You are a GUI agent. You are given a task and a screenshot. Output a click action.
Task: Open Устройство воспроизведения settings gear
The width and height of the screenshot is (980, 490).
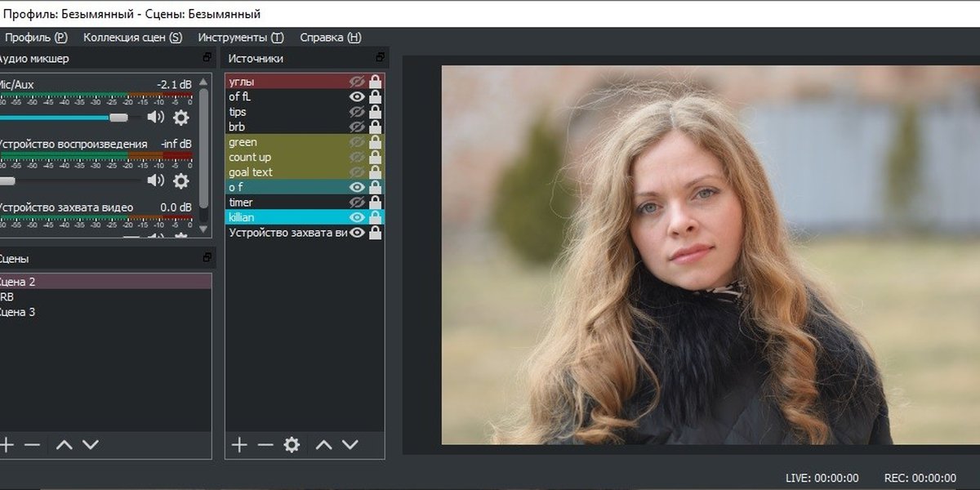180,180
